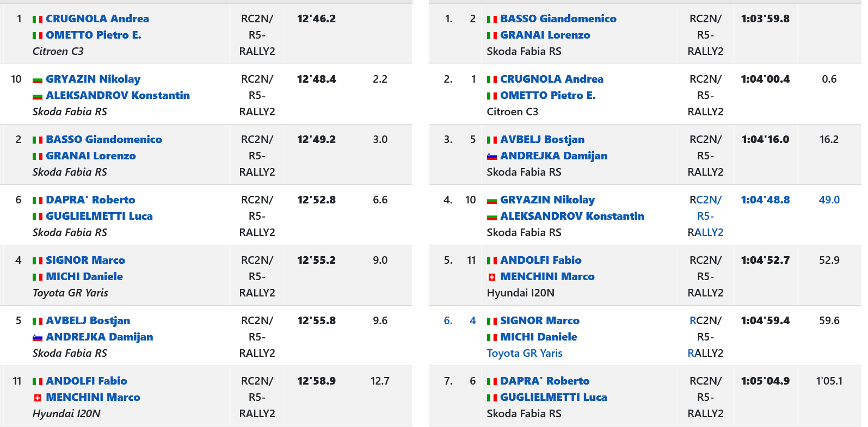This screenshot has width=868, height=427.
Task: Click Swiss flag beside MENCHINI in 12'58.9 row
Action: tap(38, 398)
